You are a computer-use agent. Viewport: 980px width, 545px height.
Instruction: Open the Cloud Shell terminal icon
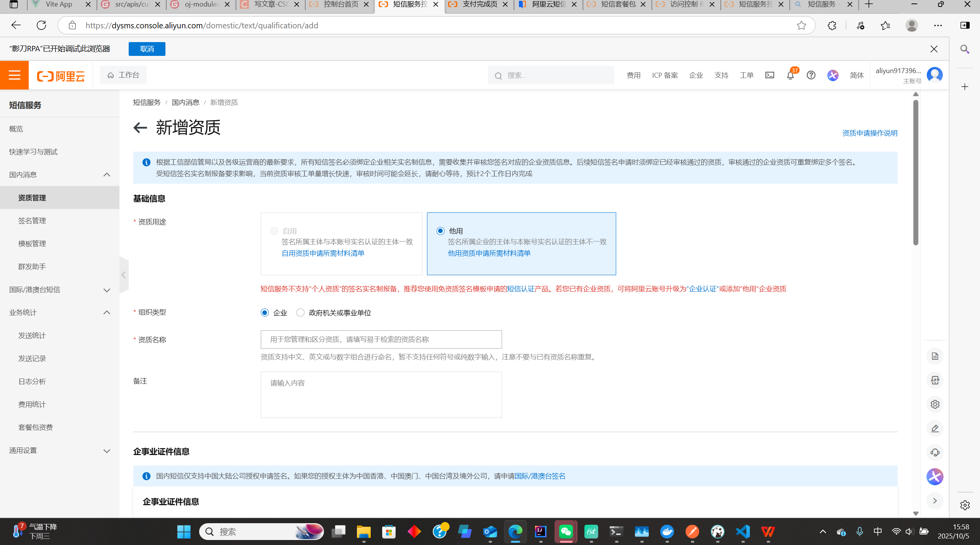(769, 75)
